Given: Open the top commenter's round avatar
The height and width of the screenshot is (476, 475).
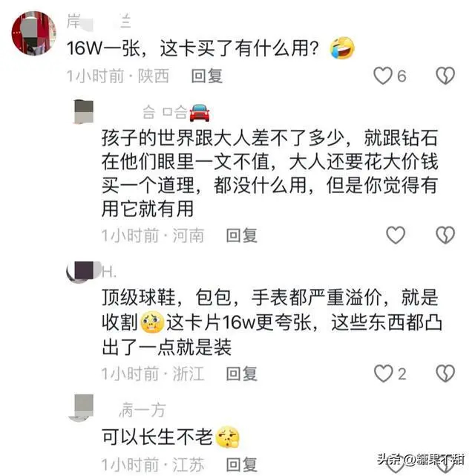Looking at the screenshot, I should point(33,33).
